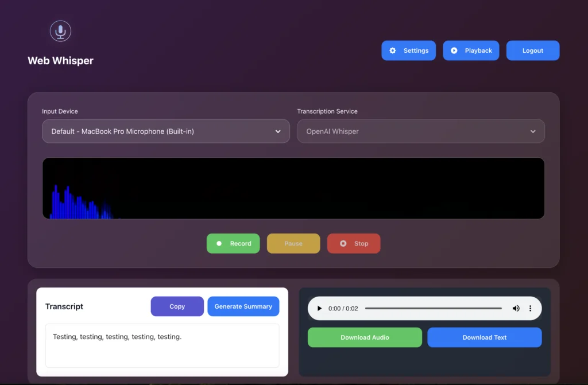Screen dimensions: 588x385
Task: Pause the current recording
Action: [293, 243]
